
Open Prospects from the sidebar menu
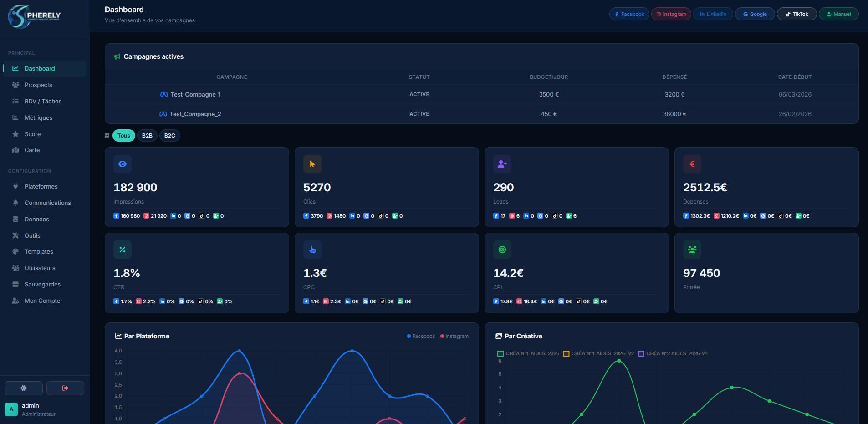tap(38, 85)
